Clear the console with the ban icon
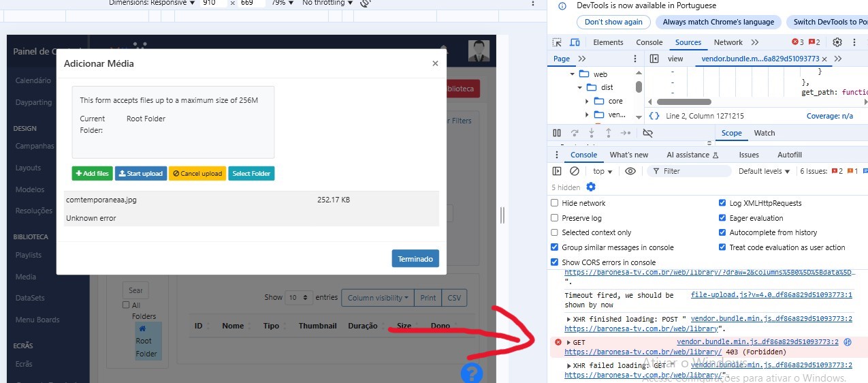 [575, 171]
